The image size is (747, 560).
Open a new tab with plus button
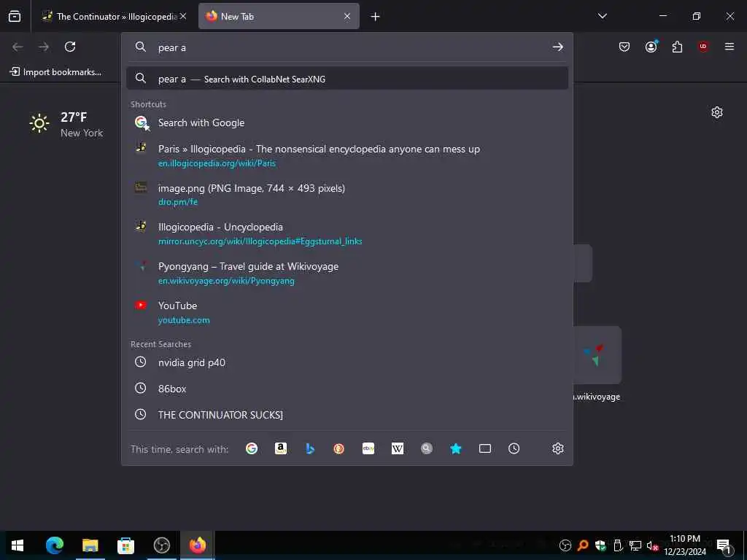coord(376,17)
